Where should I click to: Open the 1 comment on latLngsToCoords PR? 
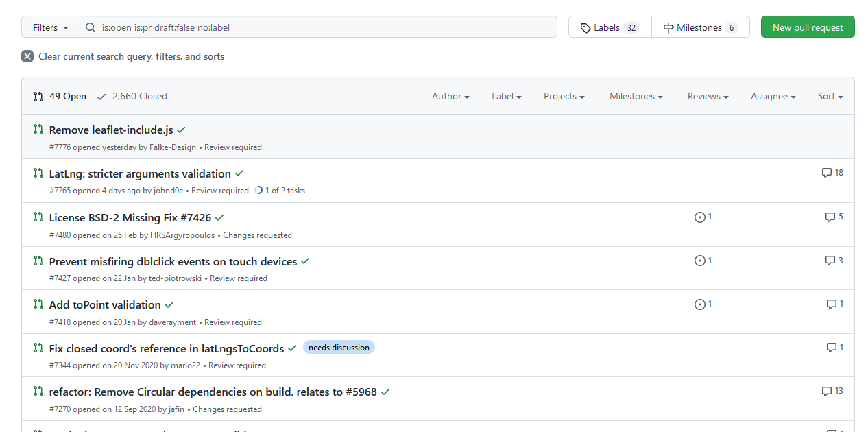(835, 348)
